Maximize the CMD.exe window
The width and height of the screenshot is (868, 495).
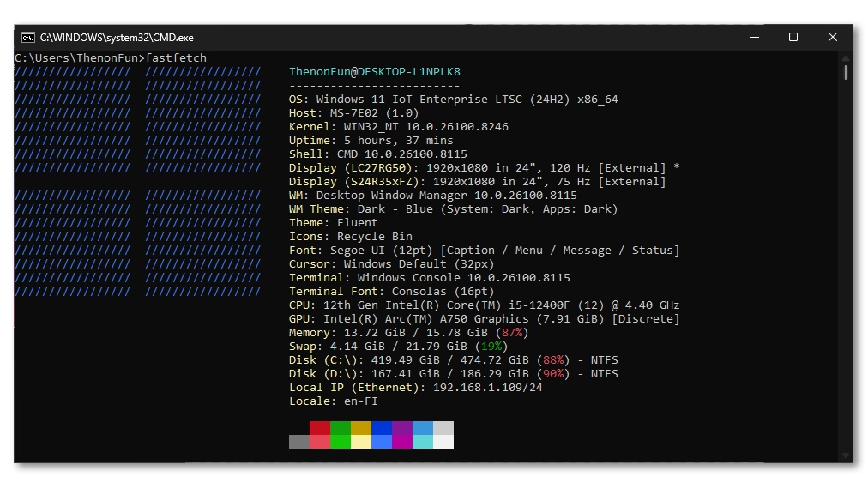[x=793, y=37]
